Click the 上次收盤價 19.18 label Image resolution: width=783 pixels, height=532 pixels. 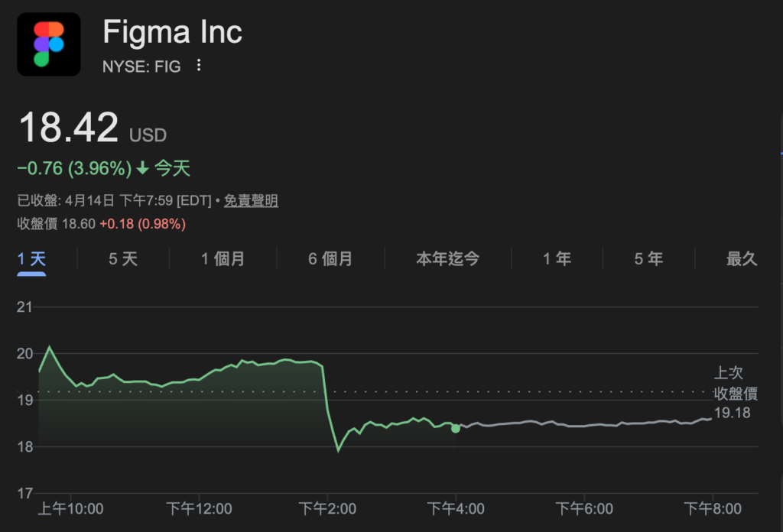pyautogui.click(x=731, y=393)
